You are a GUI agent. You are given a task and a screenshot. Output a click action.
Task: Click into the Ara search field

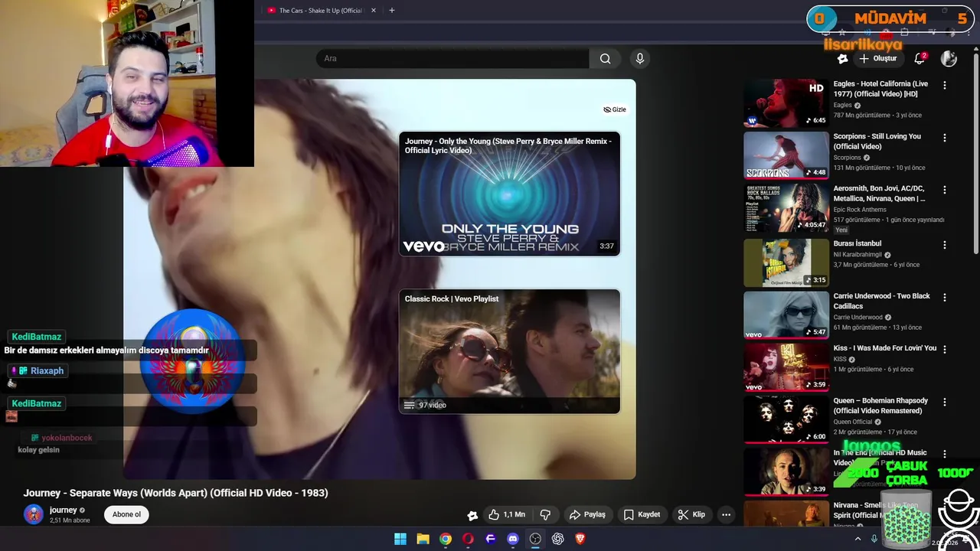tap(452, 58)
